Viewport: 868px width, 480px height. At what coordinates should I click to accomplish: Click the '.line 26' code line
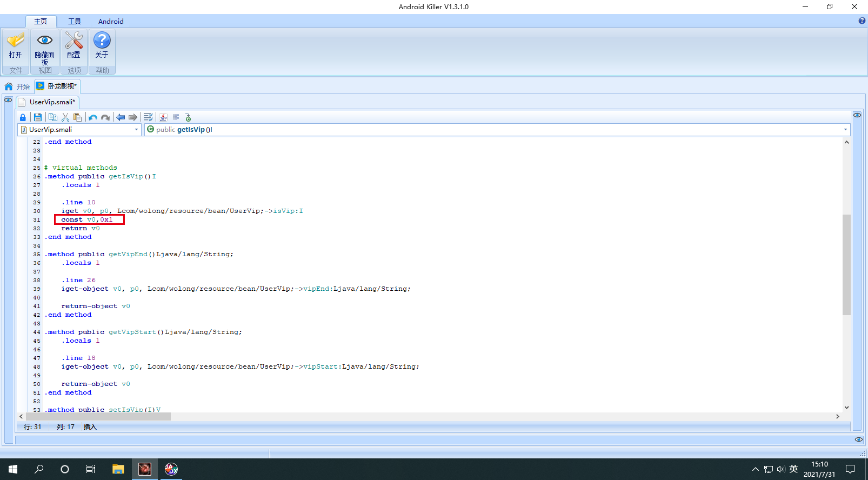pos(78,280)
